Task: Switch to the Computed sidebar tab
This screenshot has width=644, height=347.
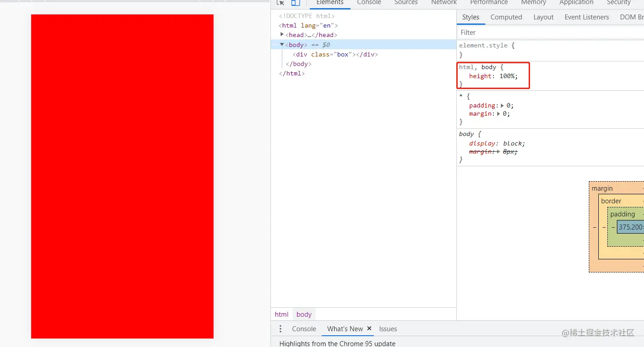Action: click(506, 17)
